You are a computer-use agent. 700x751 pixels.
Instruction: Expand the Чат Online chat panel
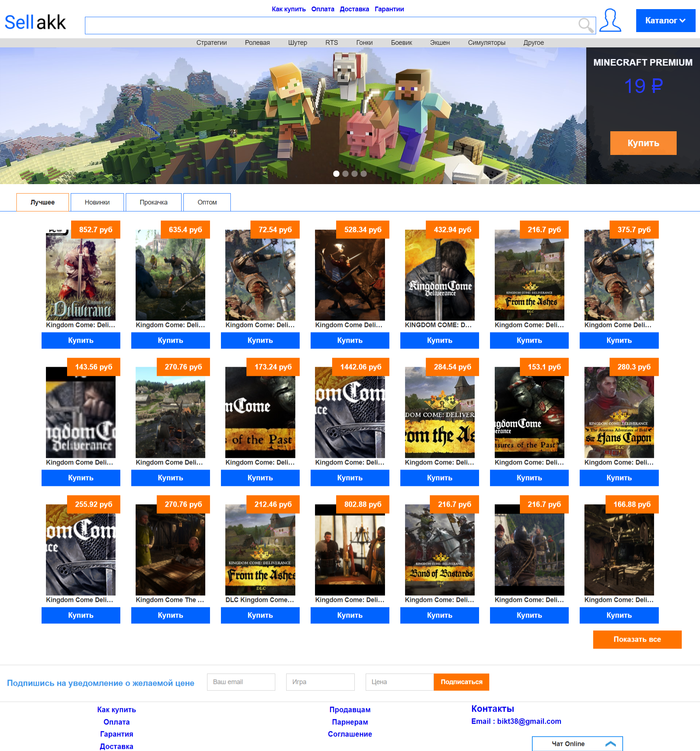(577, 743)
